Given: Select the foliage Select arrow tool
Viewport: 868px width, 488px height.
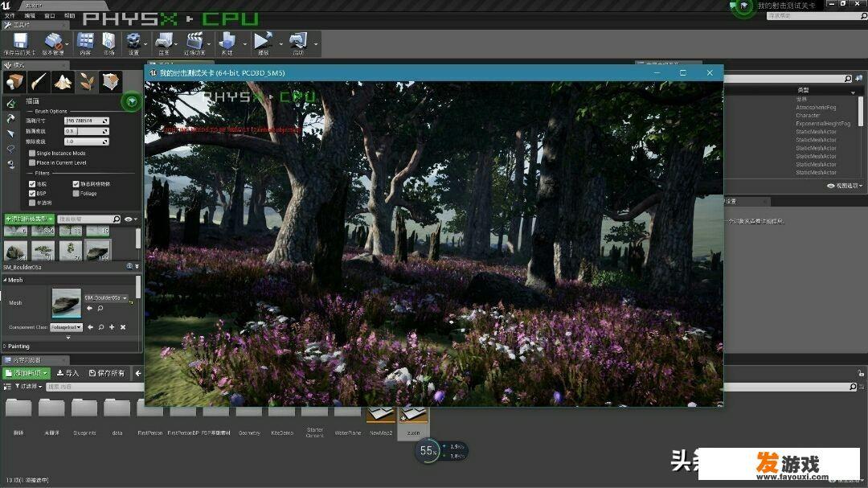Looking at the screenshot, I should [x=10, y=133].
